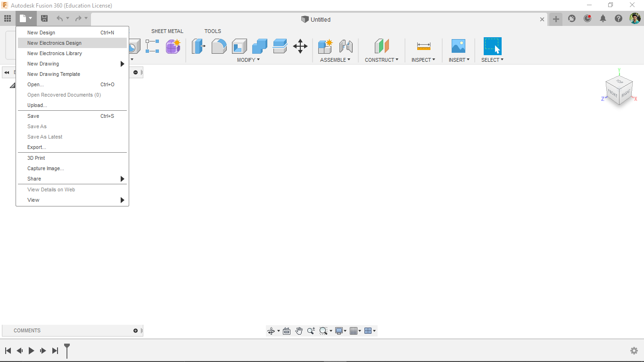Open the Extensions icon
Screen dimensions: 644x362
(572, 19)
